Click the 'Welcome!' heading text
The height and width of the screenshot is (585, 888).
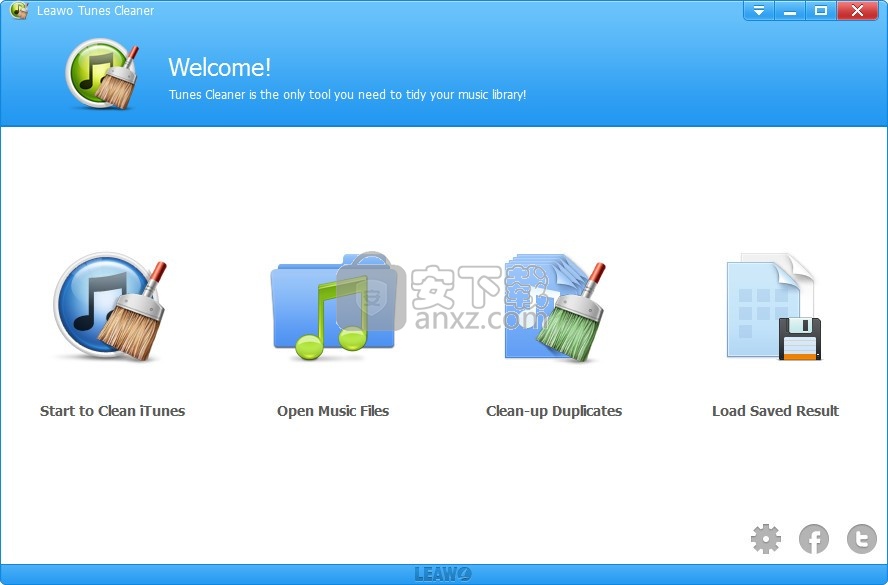tap(220, 67)
